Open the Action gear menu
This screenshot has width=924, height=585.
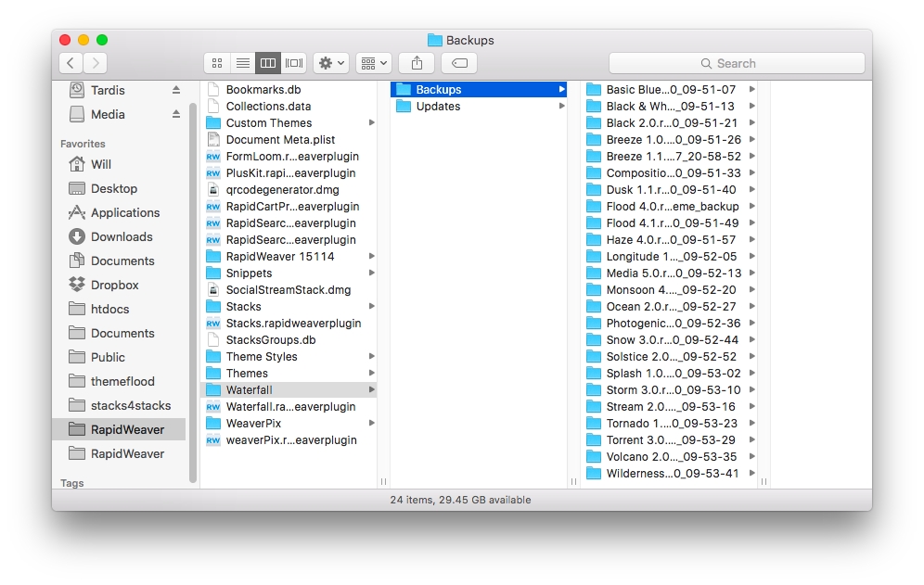(x=331, y=63)
